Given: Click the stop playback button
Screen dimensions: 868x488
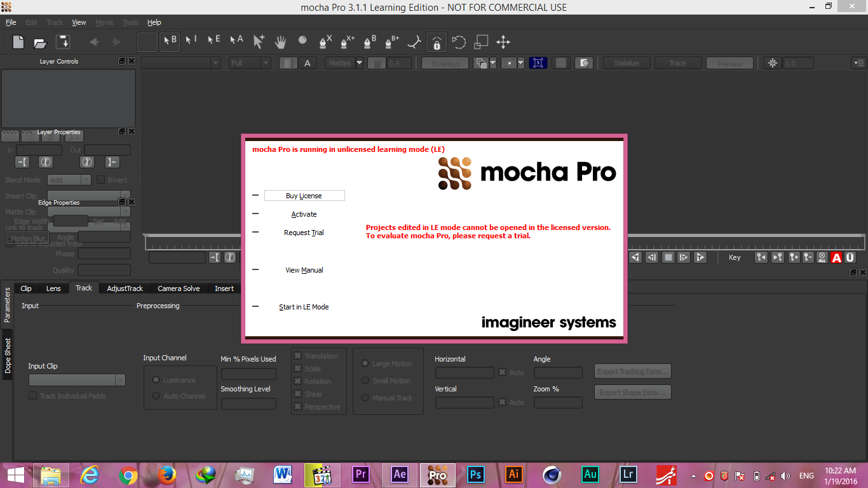Looking at the screenshot, I should coord(668,257).
